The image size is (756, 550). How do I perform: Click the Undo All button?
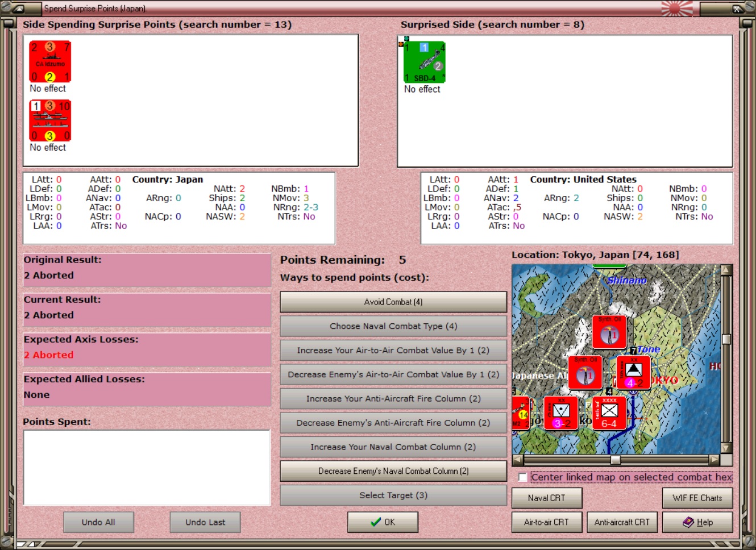(x=98, y=522)
